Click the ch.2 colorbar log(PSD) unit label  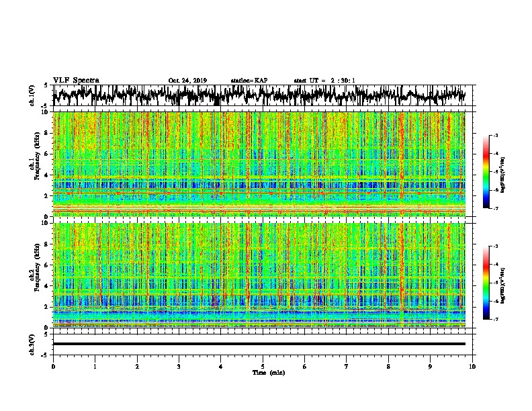coord(502,285)
